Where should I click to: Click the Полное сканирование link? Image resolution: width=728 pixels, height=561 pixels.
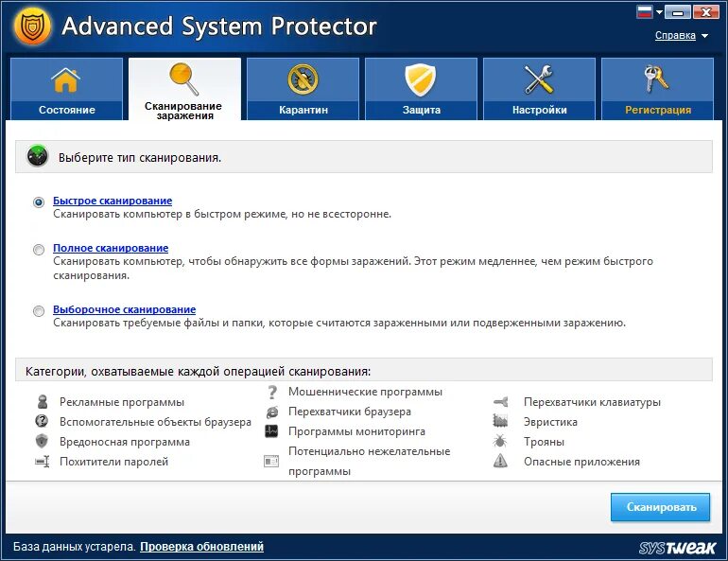(111, 248)
